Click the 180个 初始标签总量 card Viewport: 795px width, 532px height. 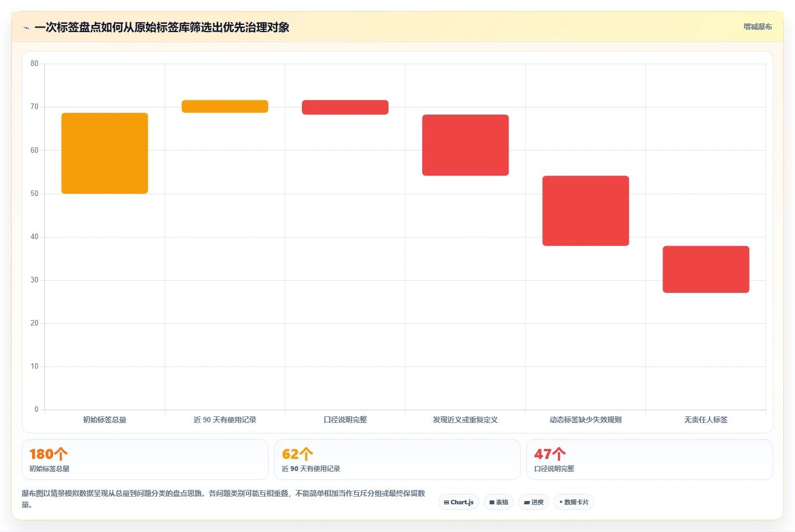[x=145, y=459]
